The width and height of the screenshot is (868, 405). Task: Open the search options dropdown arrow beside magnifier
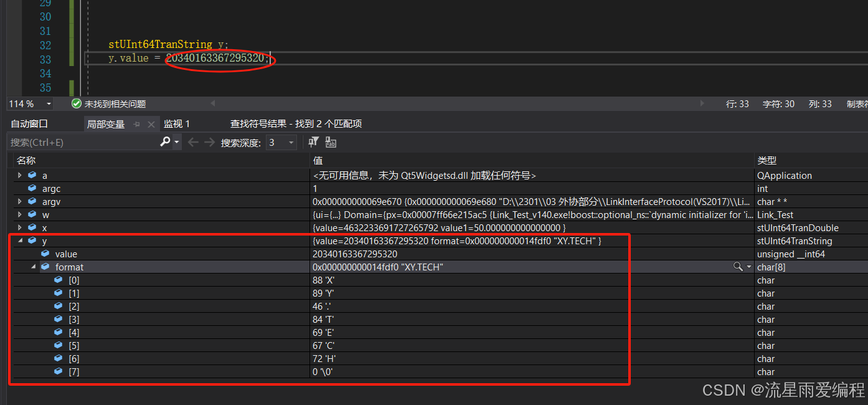coord(177,143)
